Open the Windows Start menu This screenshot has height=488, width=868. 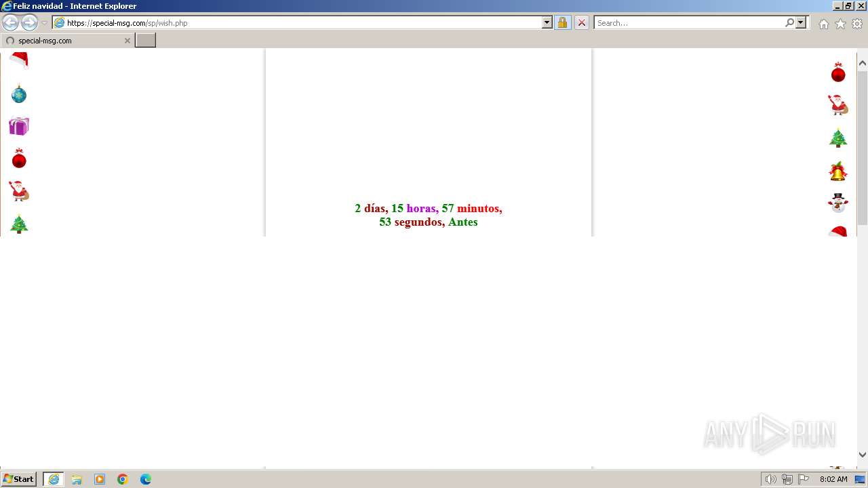click(x=19, y=479)
